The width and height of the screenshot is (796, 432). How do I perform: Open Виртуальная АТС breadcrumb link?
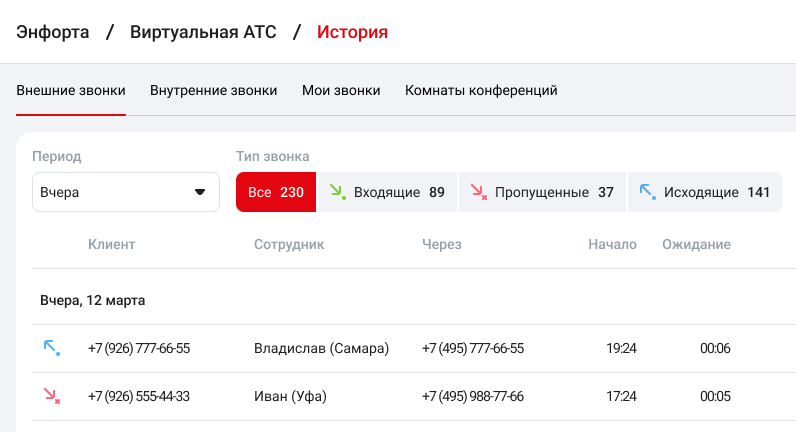(203, 32)
